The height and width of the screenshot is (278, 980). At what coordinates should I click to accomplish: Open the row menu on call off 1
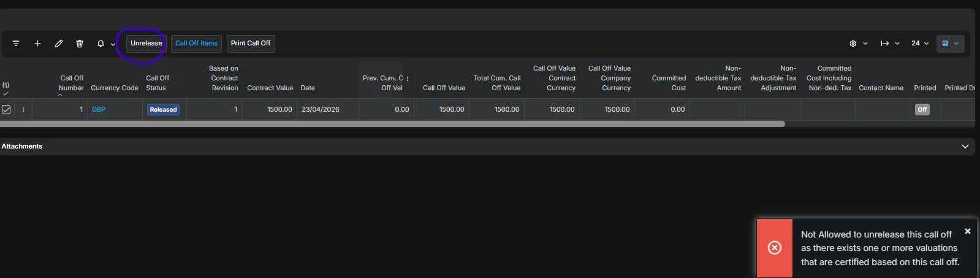point(23,110)
